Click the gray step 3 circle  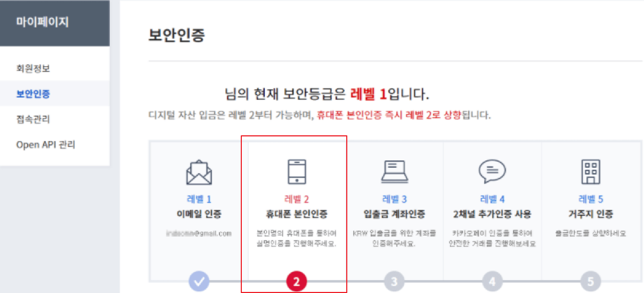(x=395, y=281)
